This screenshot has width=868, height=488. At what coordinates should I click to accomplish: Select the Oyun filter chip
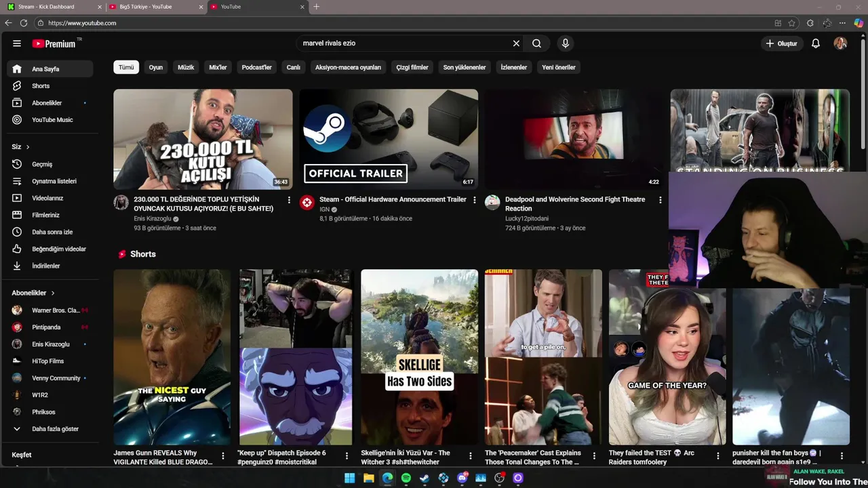pos(156,67)
